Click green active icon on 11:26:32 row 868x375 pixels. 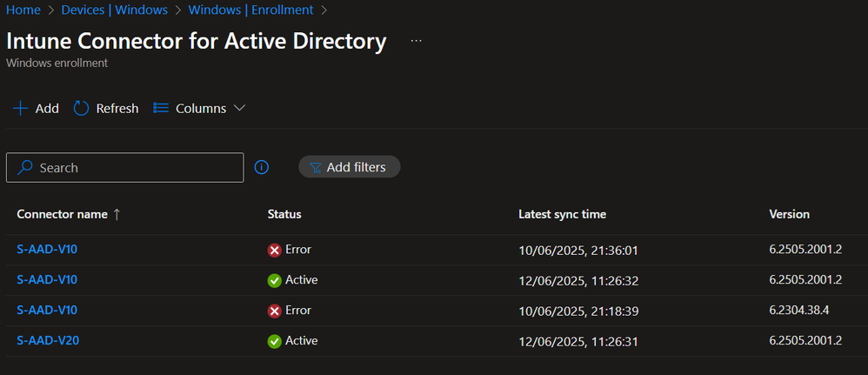[275, 281]
